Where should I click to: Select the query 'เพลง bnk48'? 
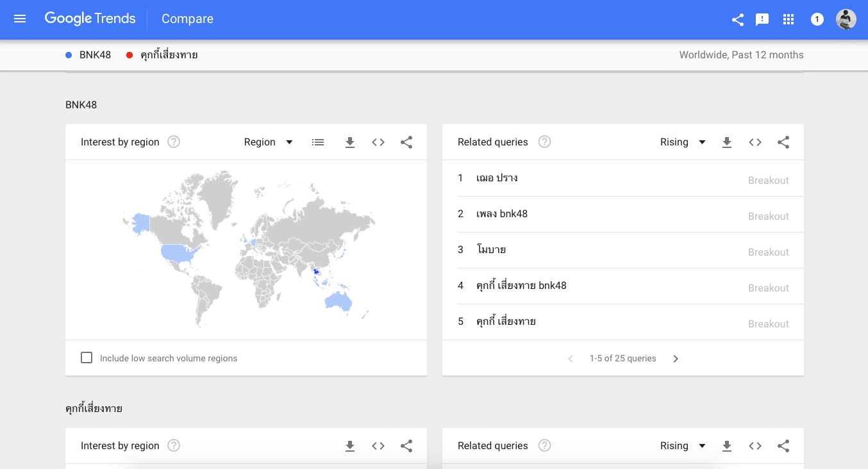502,214
